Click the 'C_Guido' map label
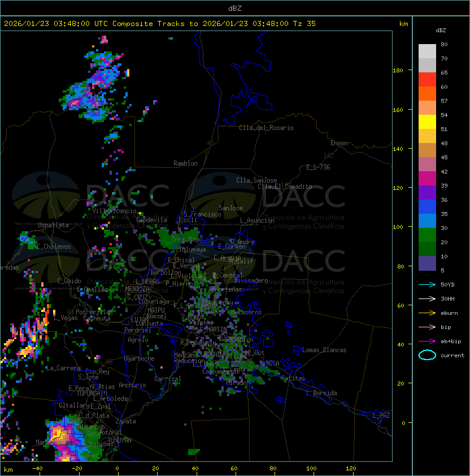This screenshot has height=476, width=470. 69,281
